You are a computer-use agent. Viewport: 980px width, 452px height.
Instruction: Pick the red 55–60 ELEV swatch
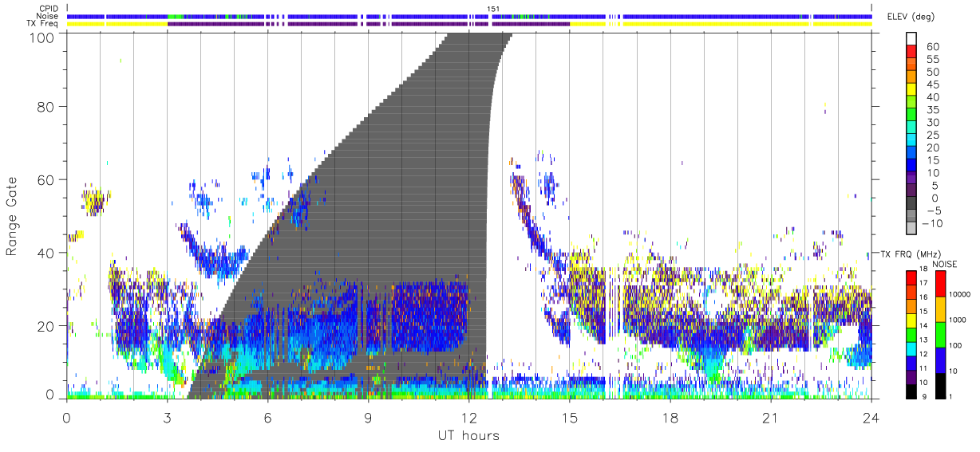[911, 53]
